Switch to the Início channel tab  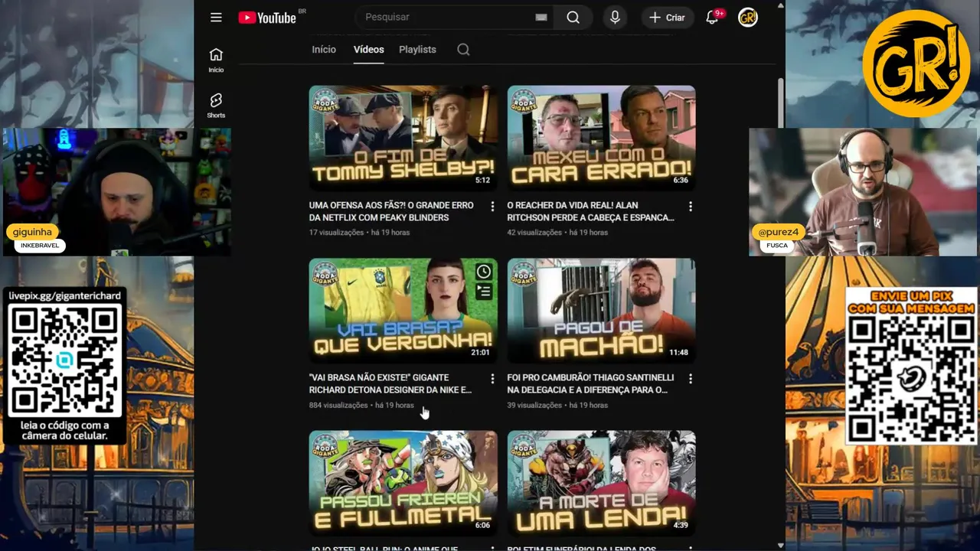(x=324, y=49)
